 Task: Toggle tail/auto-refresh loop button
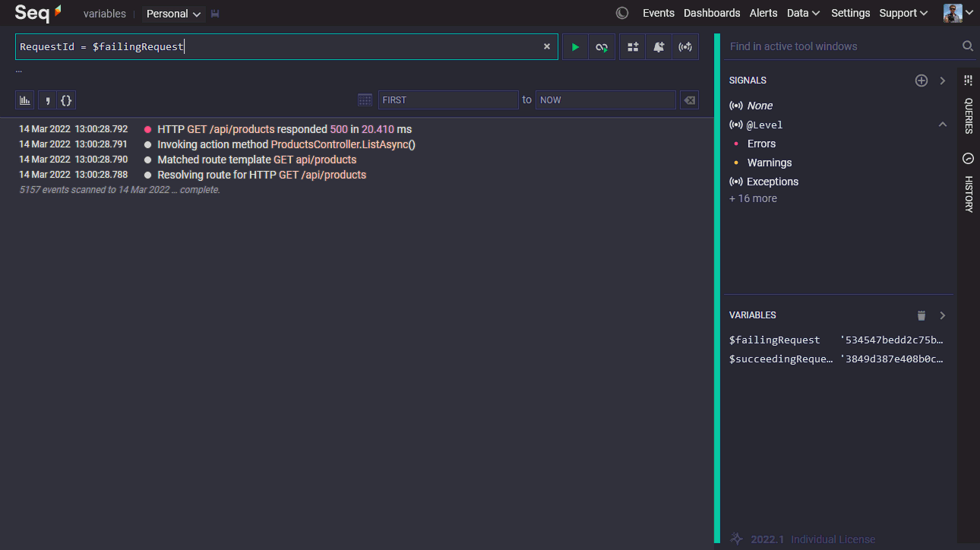(x=602, y=47)
